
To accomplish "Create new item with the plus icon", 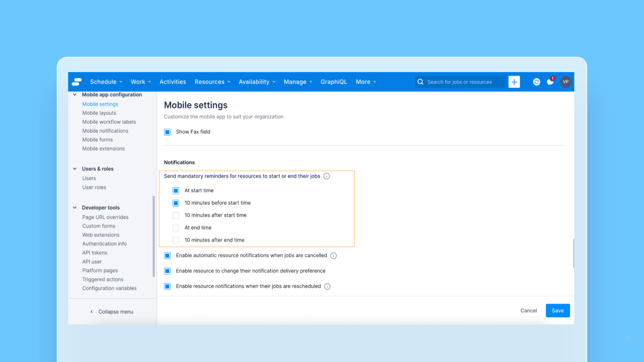I will [x=514, y=81].
